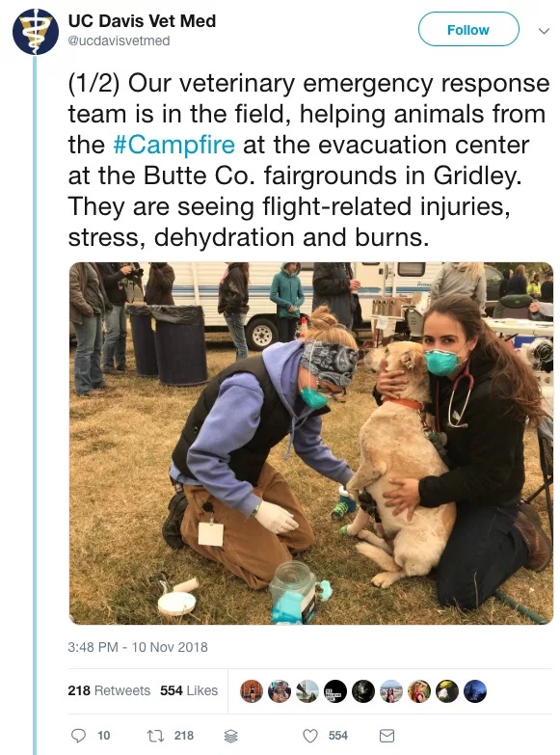Open the dog treatment photo

311,443
